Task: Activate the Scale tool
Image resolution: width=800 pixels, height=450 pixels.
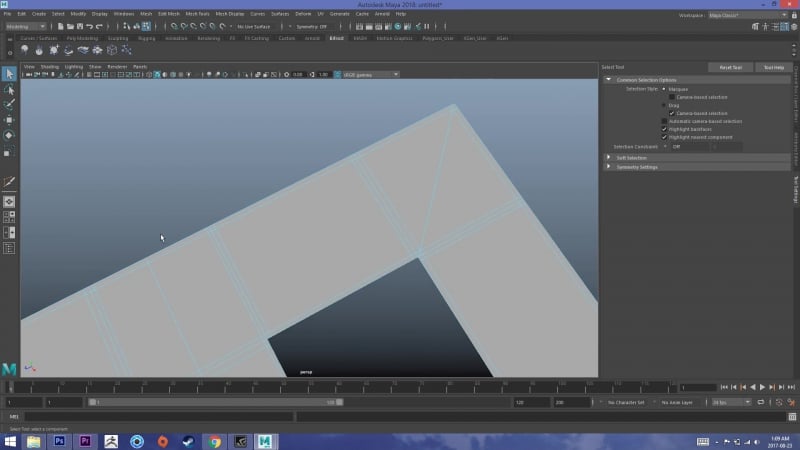Action: point(9,152)
